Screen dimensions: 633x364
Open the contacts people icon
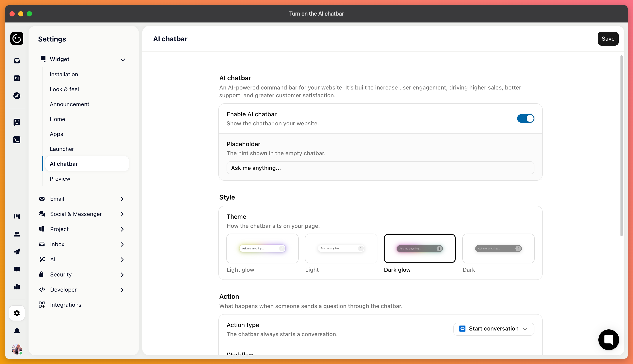(x=17, y=234)
